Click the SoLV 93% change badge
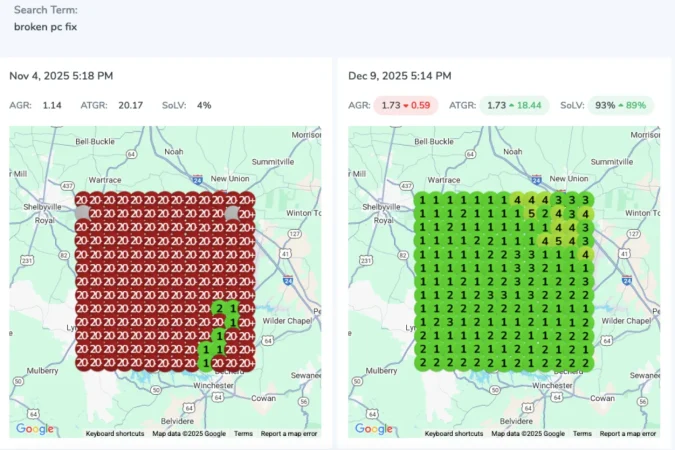Screen dimensions: 675x450 (619, 105)
